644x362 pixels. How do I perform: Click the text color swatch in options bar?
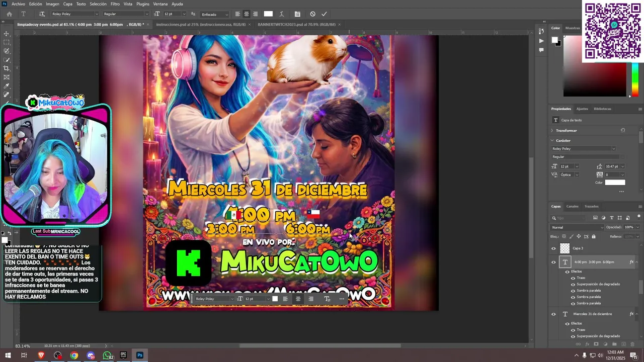268,14
